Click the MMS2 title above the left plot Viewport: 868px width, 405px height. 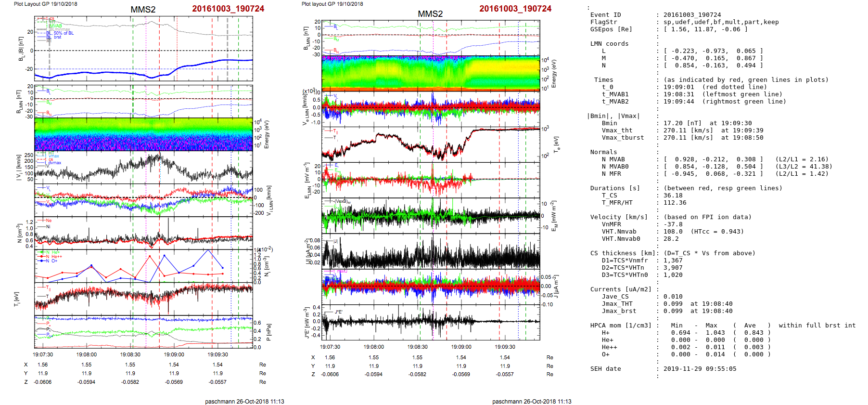(143, 10)
